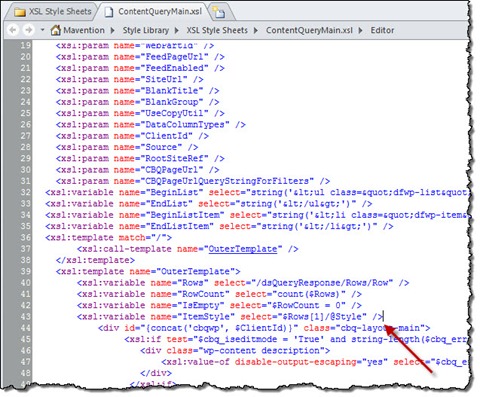
Task: Go to Style Library breadcrumb
Action: click(146, 30)
